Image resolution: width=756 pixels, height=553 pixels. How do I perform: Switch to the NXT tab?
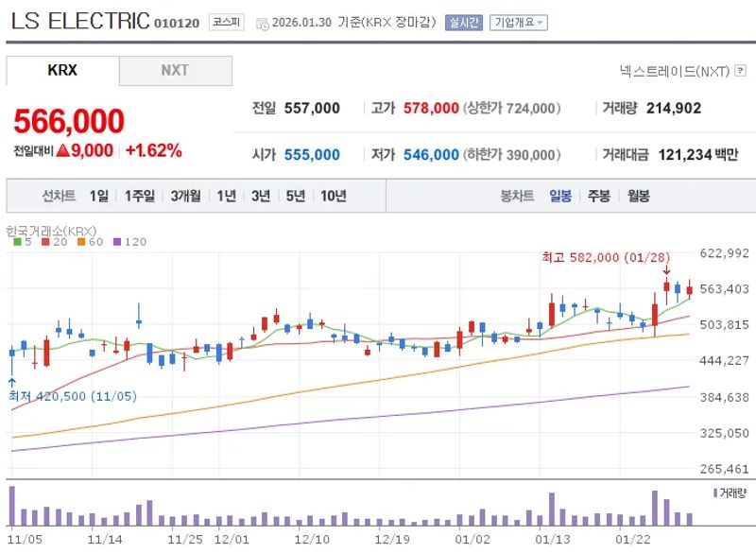click(176, 70)
